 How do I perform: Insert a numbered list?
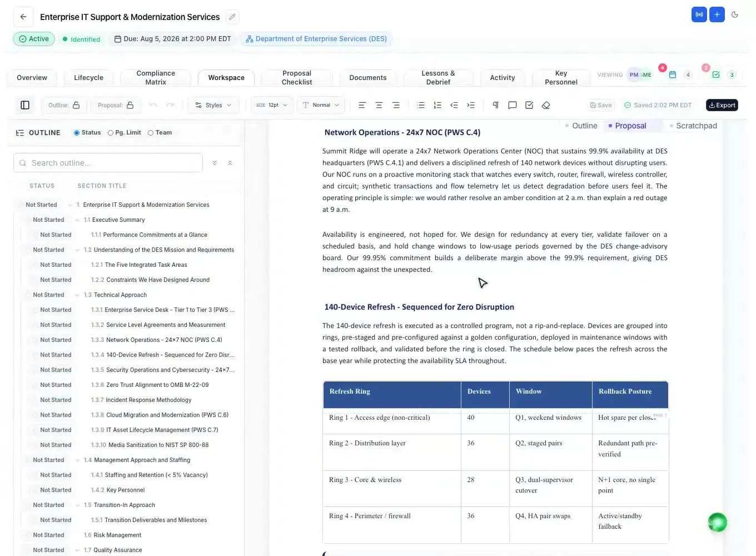(x=437, y=105)
